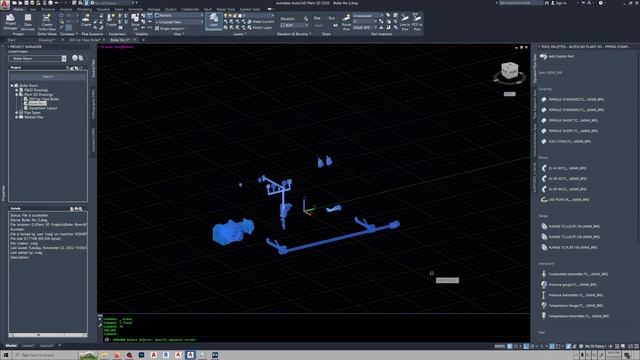Click the command line input field
This screenshot has height=360, width=640.
314,340
